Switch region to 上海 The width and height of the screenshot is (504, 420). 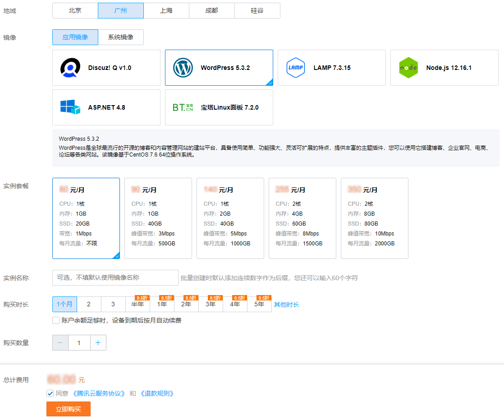tap(166, 10)
